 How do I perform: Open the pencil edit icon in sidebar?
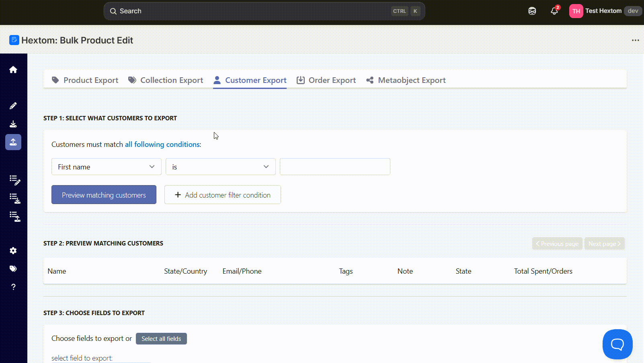[13, 106]
